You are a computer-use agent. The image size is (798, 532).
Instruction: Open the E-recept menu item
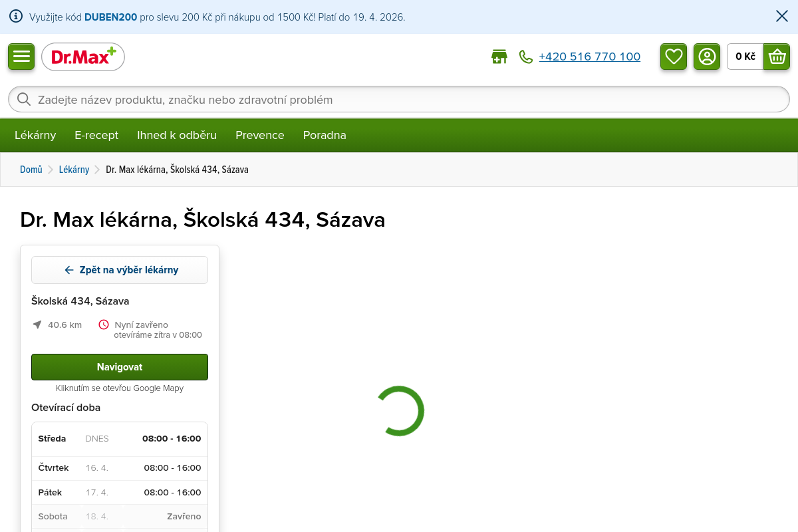(96, 135)
